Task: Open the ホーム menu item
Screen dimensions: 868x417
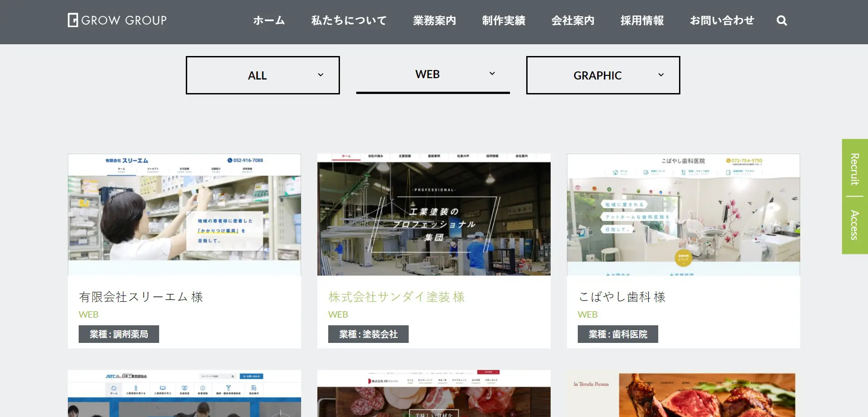Action: (269, 21)
